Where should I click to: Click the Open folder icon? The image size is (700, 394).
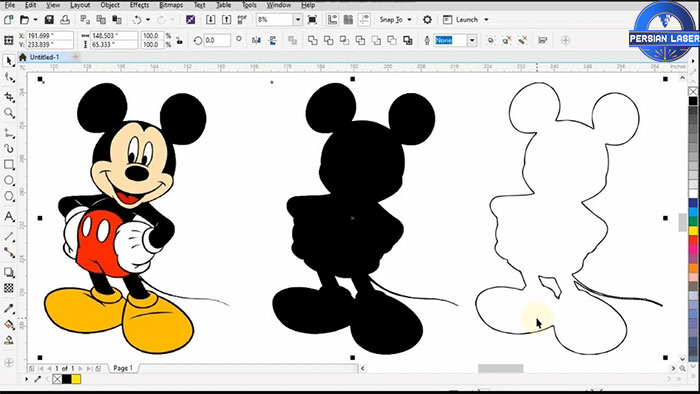pos(25,20)
